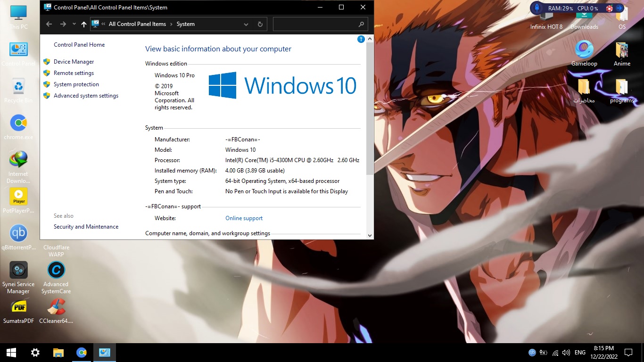The width and height of the screenshot is (644, 362).
Task: Click the forward navigation arrow
Action: point(63,24)
